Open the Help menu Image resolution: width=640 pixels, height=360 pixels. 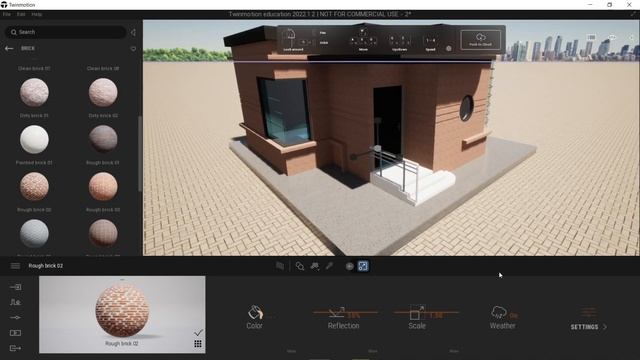point(37,14)
